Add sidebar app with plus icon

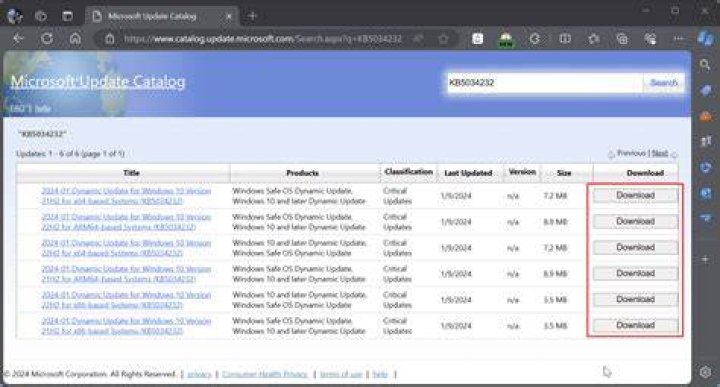[706, 259]
